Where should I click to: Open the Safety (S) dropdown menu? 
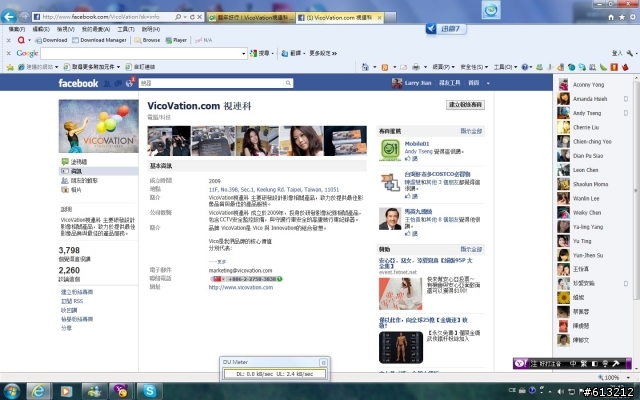click(474, 67)
